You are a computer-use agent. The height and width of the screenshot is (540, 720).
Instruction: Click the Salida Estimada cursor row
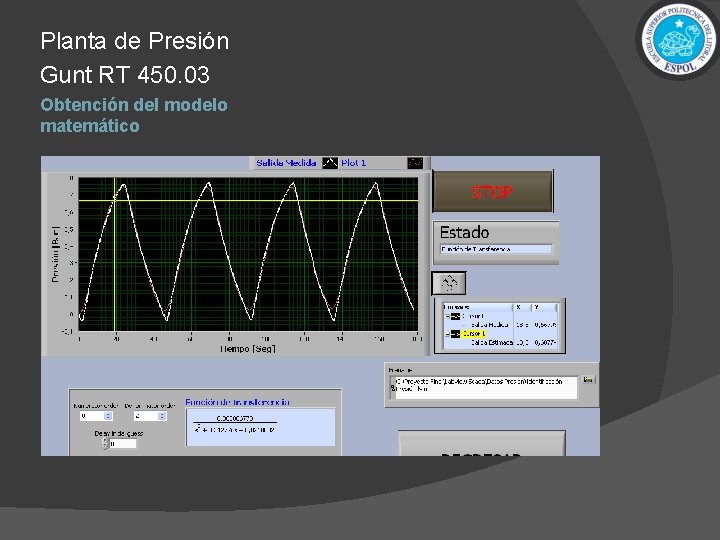501,343
